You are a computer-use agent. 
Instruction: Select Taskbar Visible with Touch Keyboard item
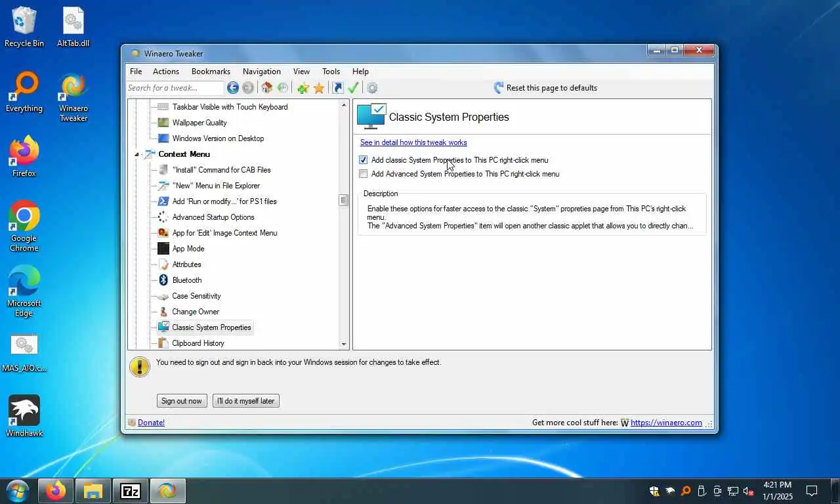coord(230,107)
